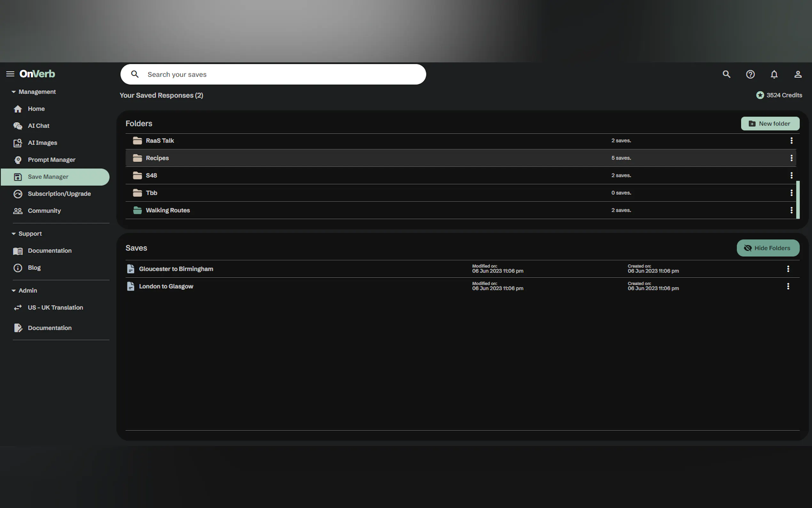This screenshot has height=508, width=812.
Task: Open the user account profile icon
Action: coord(798,74)
